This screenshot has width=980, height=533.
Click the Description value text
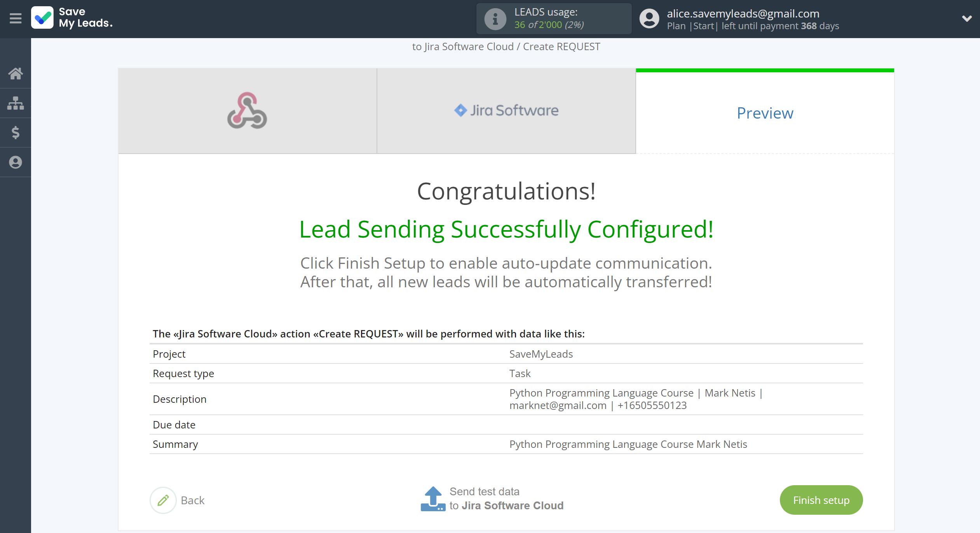click(636, 399)
